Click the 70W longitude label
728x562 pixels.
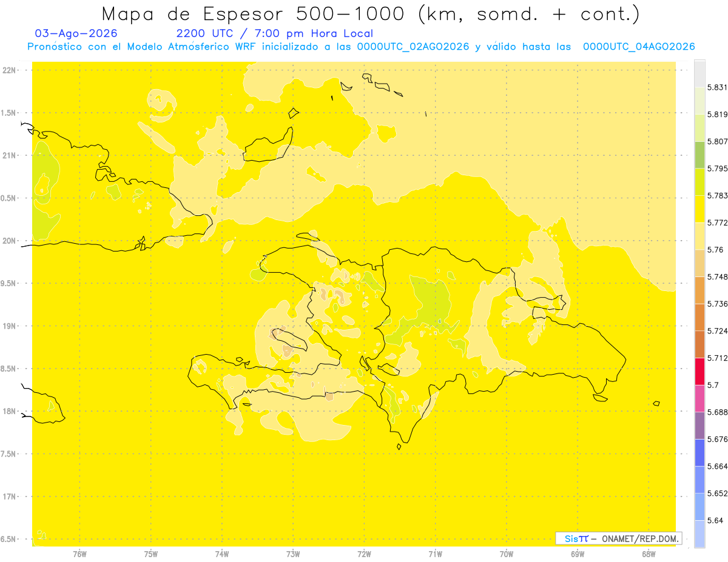click(507, 554)
